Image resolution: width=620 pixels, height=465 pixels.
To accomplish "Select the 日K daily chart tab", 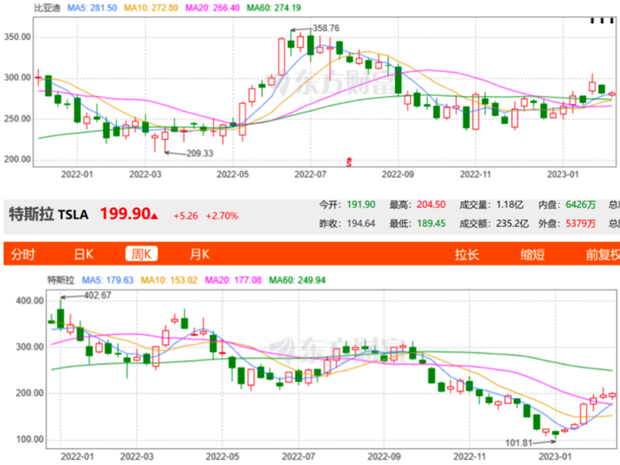I will pos(83,254).
